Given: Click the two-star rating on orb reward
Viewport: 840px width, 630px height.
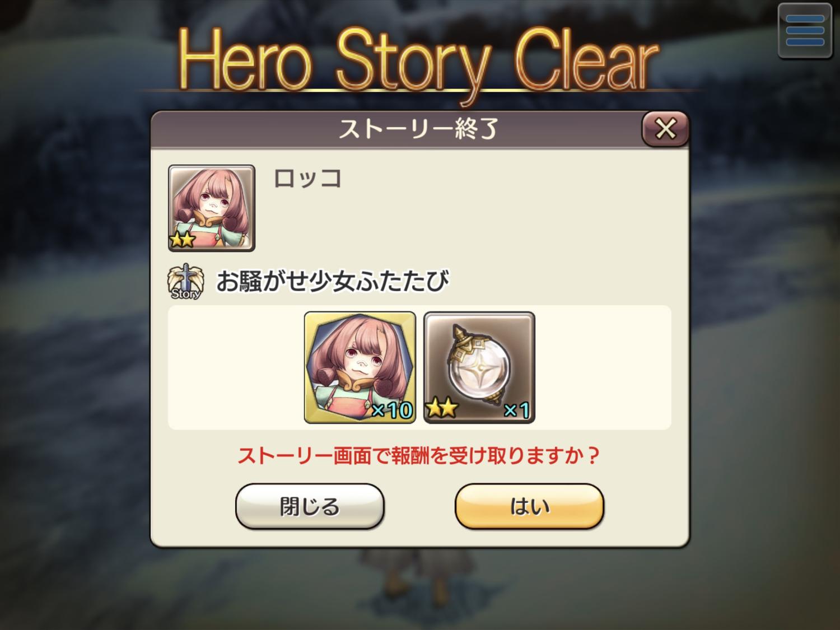Looking at the screenshot, I should click(x=442, y=409).
